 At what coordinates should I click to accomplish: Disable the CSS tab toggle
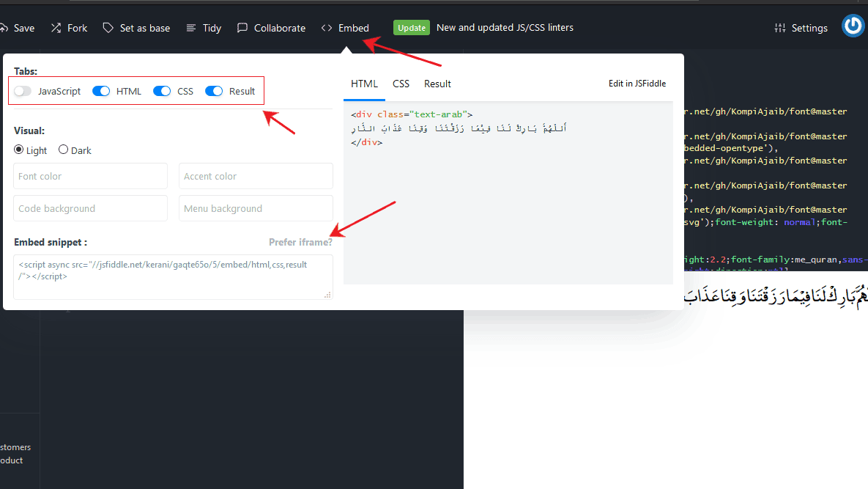point(162,91)
